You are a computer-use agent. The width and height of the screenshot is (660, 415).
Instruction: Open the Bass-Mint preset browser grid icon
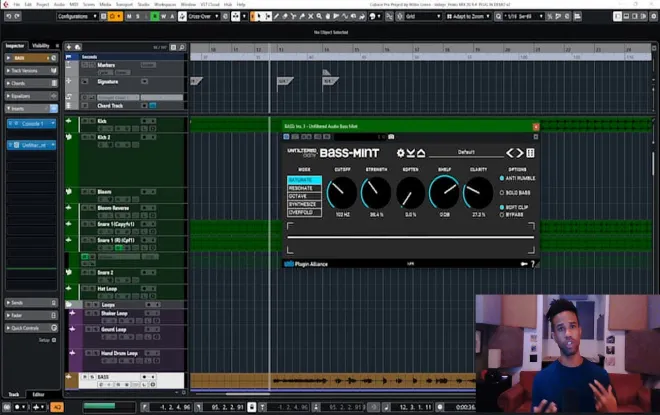[530, 153]
